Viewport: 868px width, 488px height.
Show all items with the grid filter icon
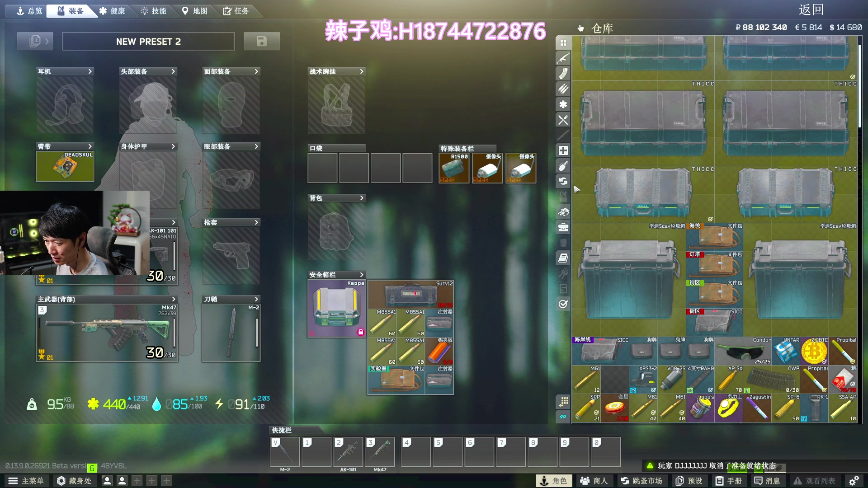(563, 43)
